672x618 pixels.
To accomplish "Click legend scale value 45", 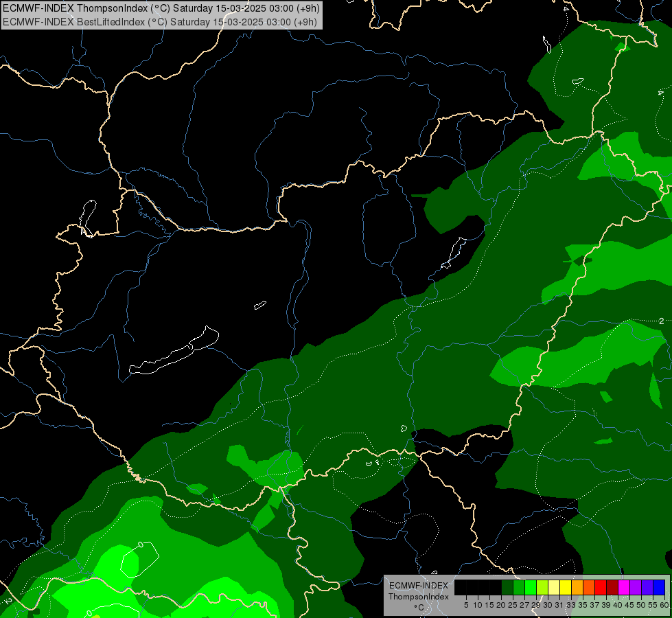I will tap(629, 605).
